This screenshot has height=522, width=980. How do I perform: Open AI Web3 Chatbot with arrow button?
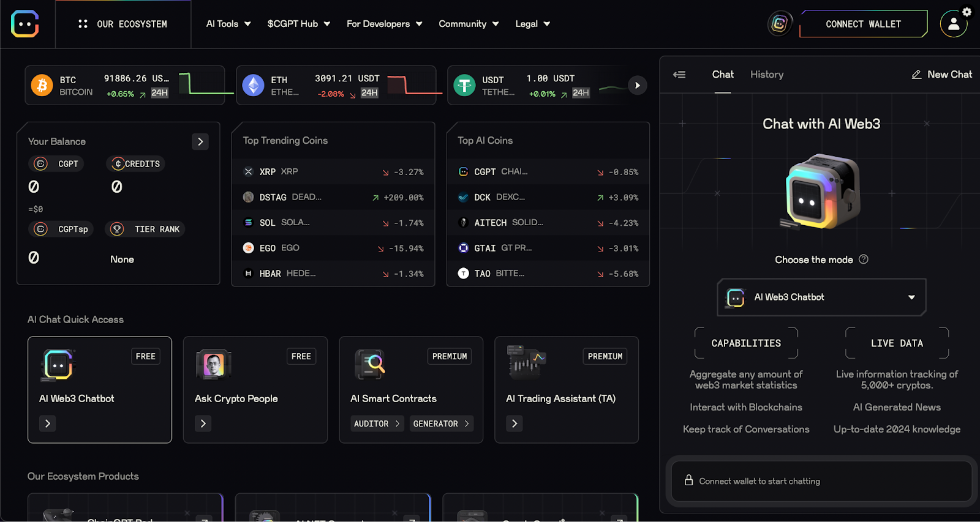(x=48, y=423)
